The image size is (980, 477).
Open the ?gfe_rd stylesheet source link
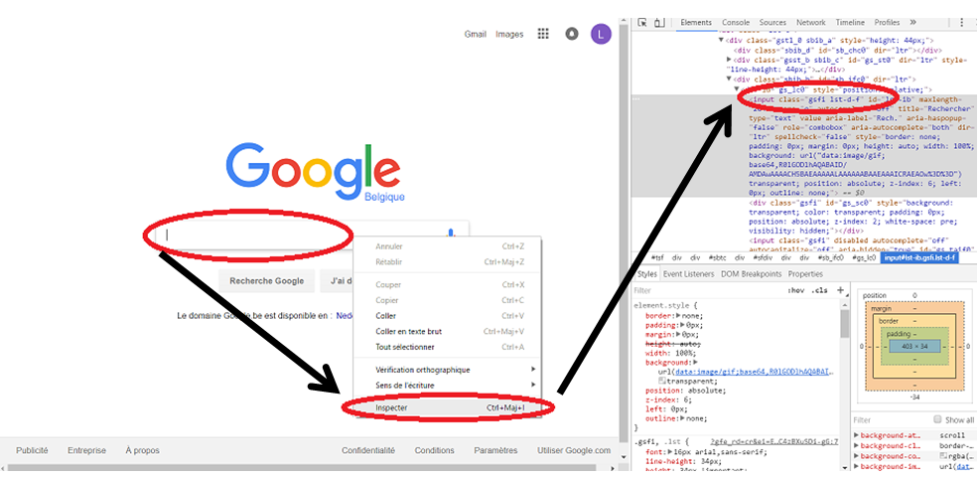(x=774, y=441)
